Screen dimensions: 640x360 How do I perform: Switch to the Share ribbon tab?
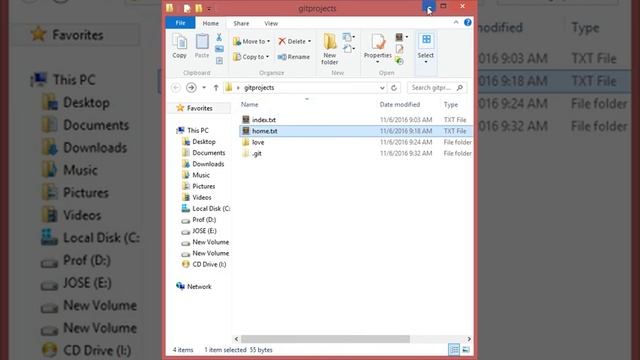tap(241, 23)
